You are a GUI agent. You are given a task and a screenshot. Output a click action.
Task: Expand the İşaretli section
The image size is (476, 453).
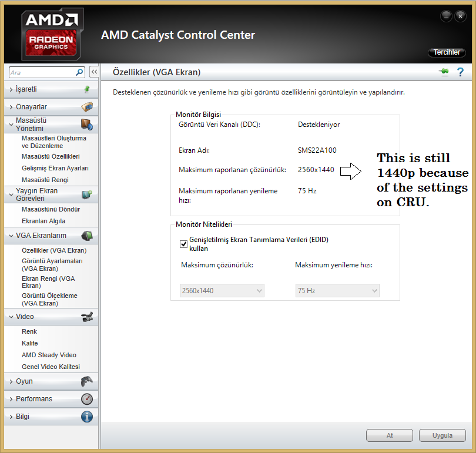click(x=11, y=89)
